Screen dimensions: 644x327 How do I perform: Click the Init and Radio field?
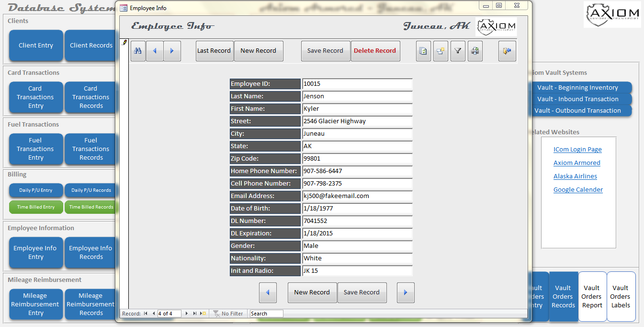357,271
